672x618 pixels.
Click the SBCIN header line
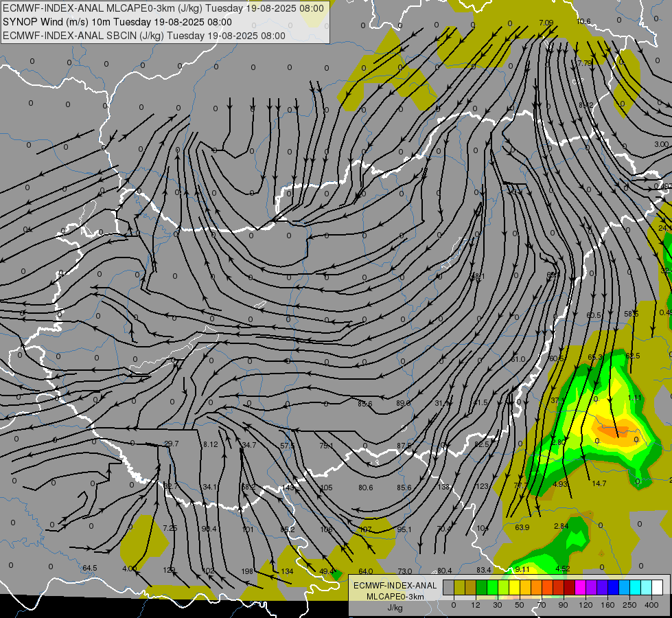144,36
